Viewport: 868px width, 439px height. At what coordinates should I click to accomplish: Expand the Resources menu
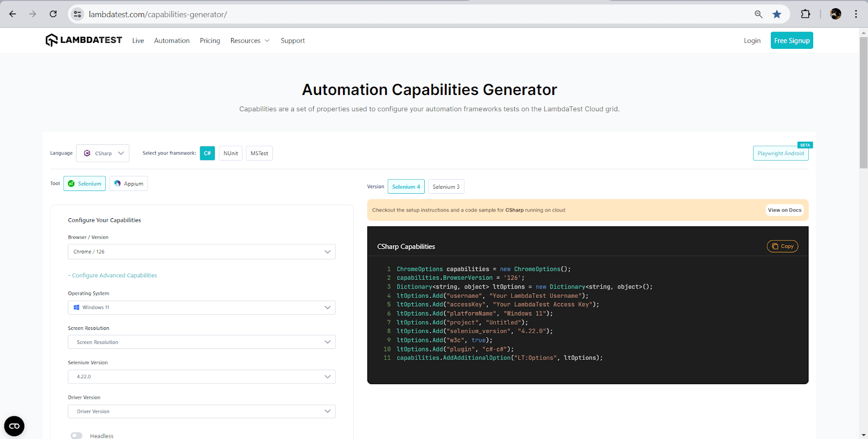[250, 41]
